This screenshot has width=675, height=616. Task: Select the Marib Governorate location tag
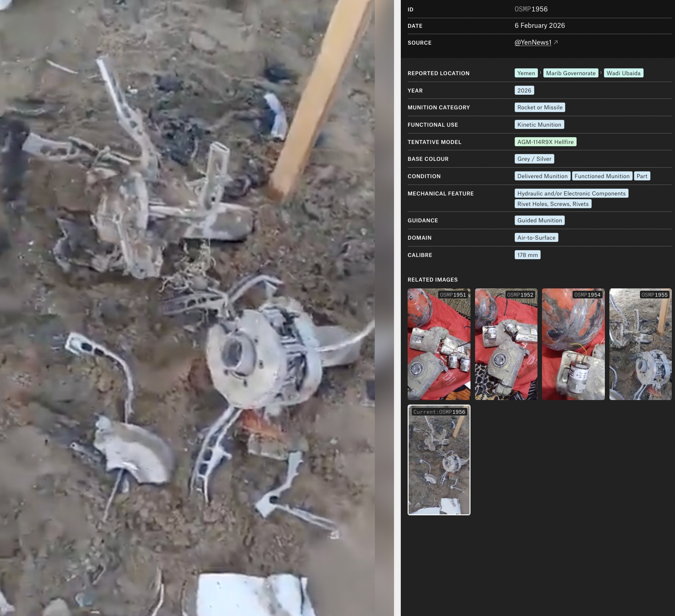tap(570, 73)
